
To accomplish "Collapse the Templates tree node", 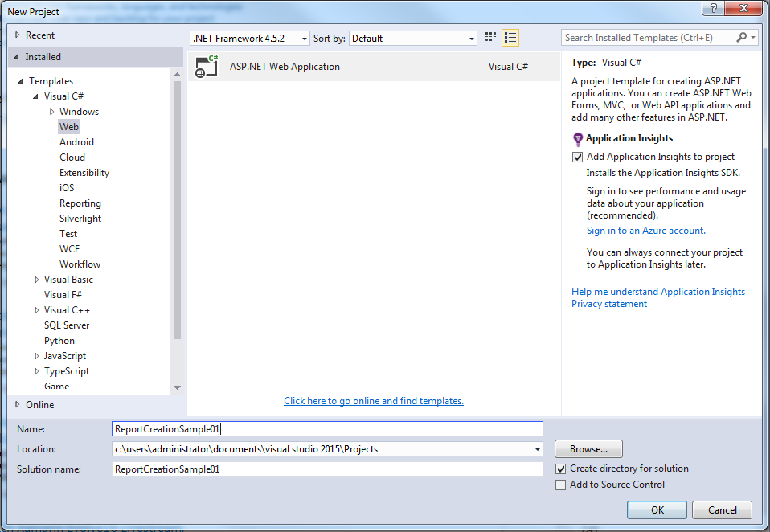I will (20, 81).
